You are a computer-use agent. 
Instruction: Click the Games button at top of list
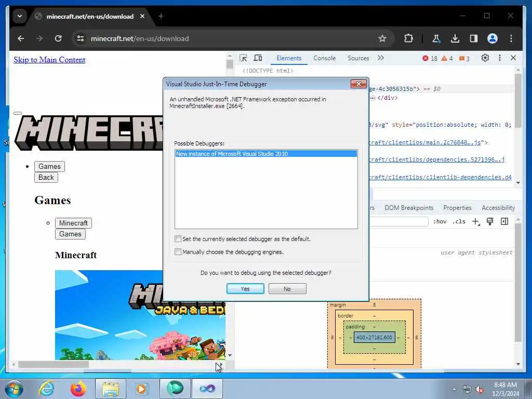click(x=49, y=166)
